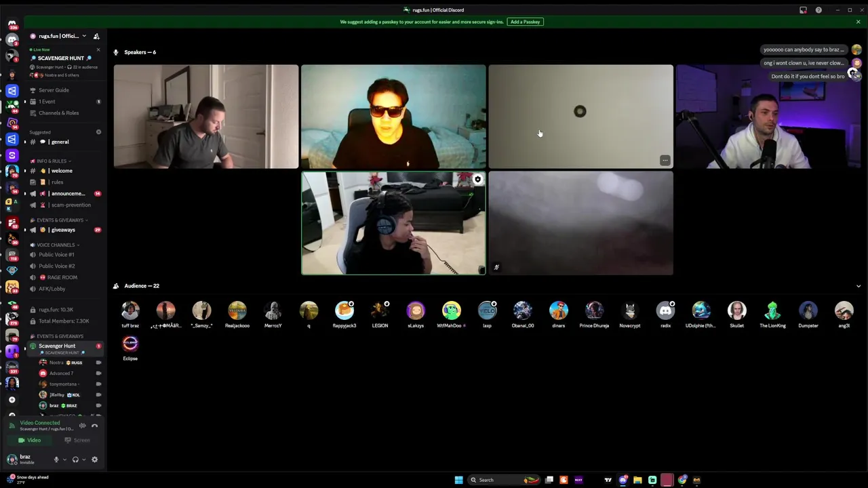Click audience member Novacrypt avatar

coord(630,310)
